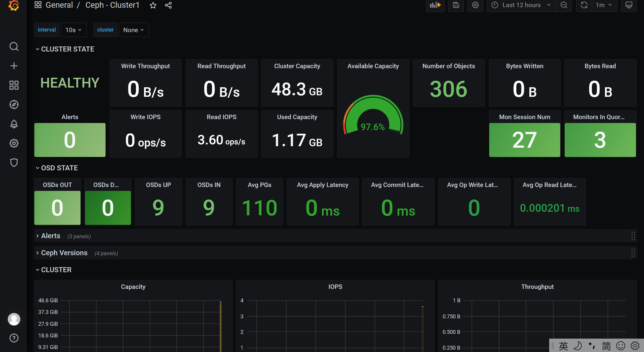Click the zoom out time range button
The width and height of the screenshot is (644, 352).
[563, 5]
